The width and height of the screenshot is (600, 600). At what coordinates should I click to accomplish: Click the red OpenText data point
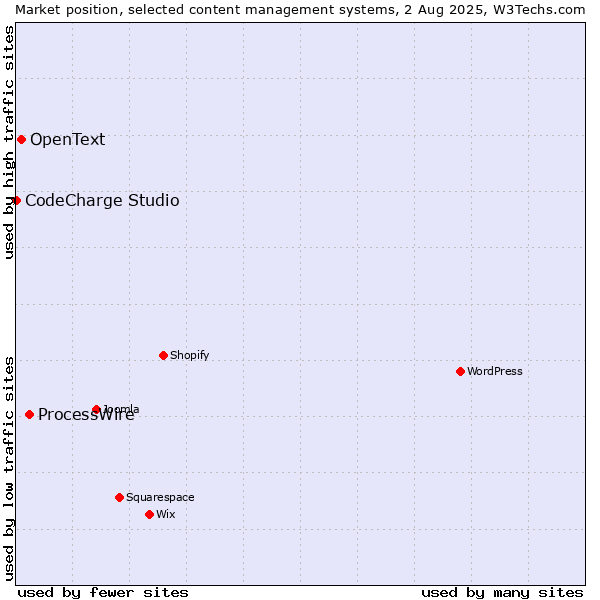pos(21,140)
